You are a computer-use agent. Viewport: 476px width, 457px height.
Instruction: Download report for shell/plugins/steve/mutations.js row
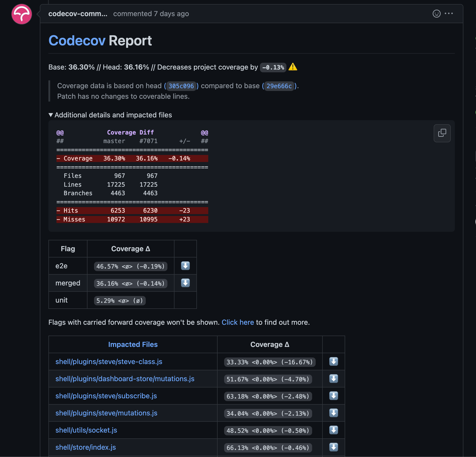[x=334, y=413]
